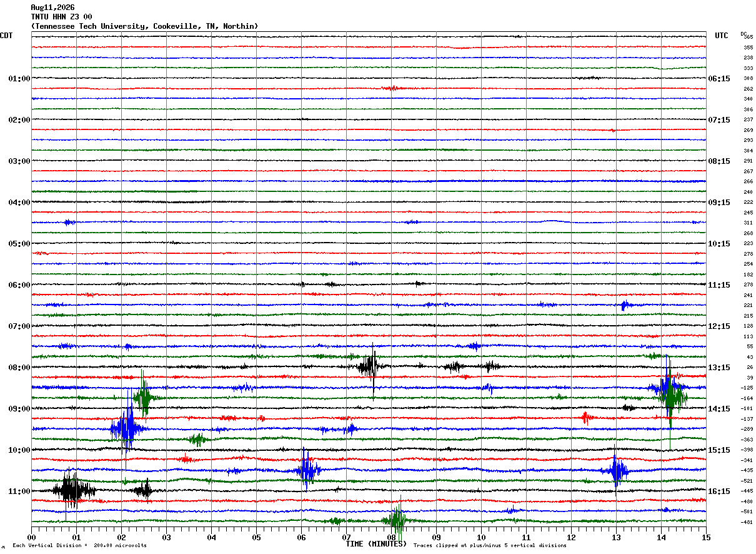Click the 01:00 CDT time label
This screenshot has height=554, width=756.
(x=19, y=78)
